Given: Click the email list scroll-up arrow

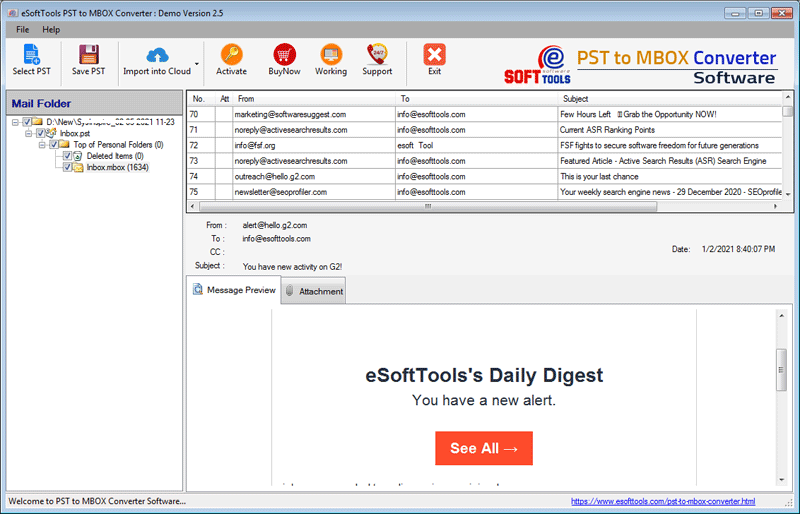Looking at the screenshot, I should point(788,96).
